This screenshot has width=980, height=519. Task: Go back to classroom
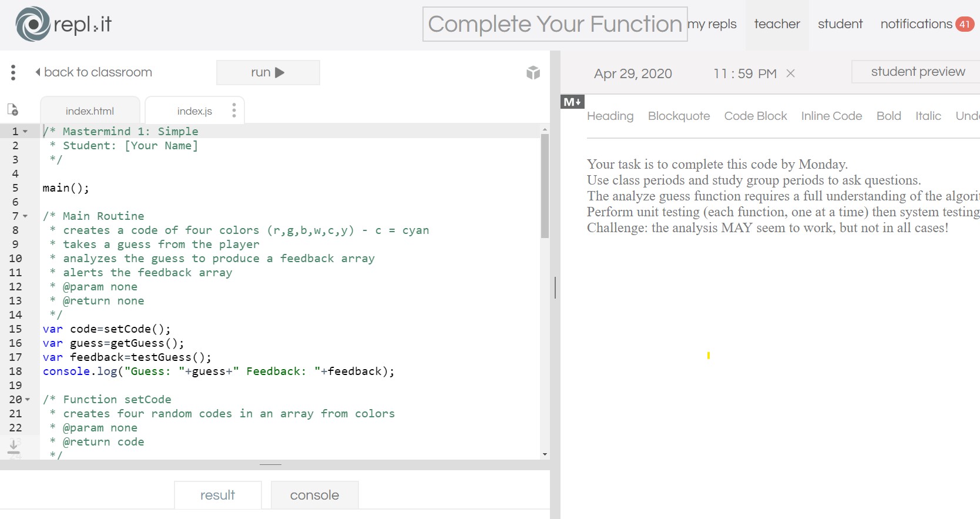(93, 72)
